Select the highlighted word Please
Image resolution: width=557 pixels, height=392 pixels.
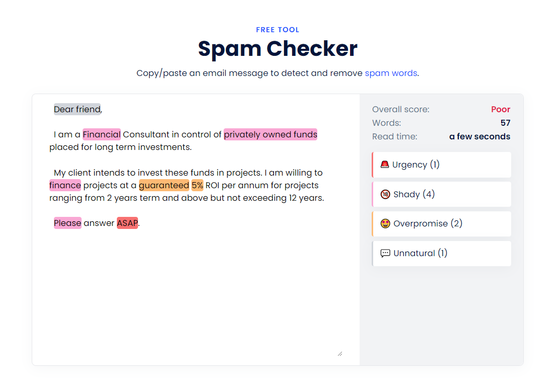pyautogui.click(x=67, y=223)
